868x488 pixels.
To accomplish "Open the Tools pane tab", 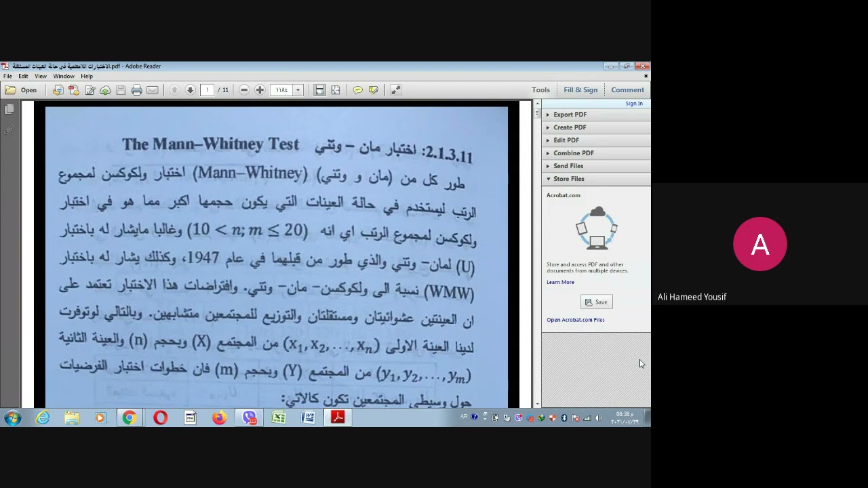I will point(540,90).
